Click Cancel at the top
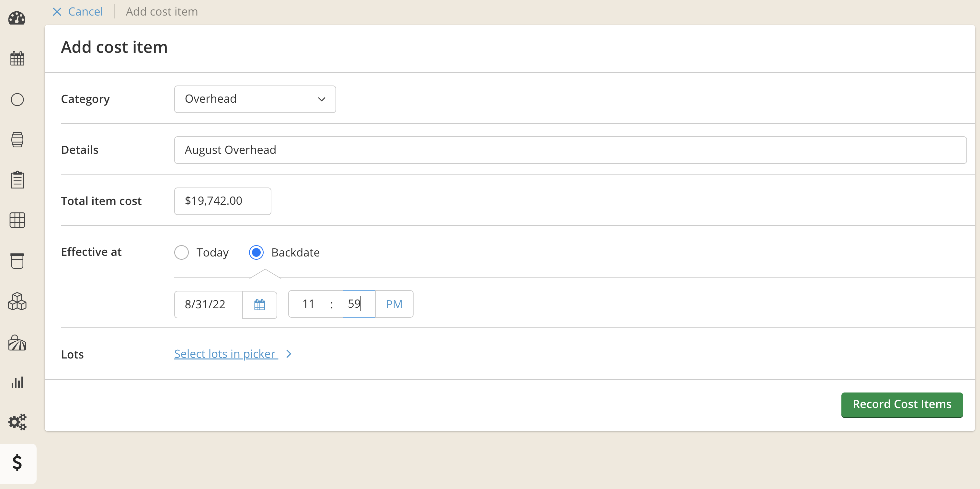980x489 pixels. (x=78, y=11)
